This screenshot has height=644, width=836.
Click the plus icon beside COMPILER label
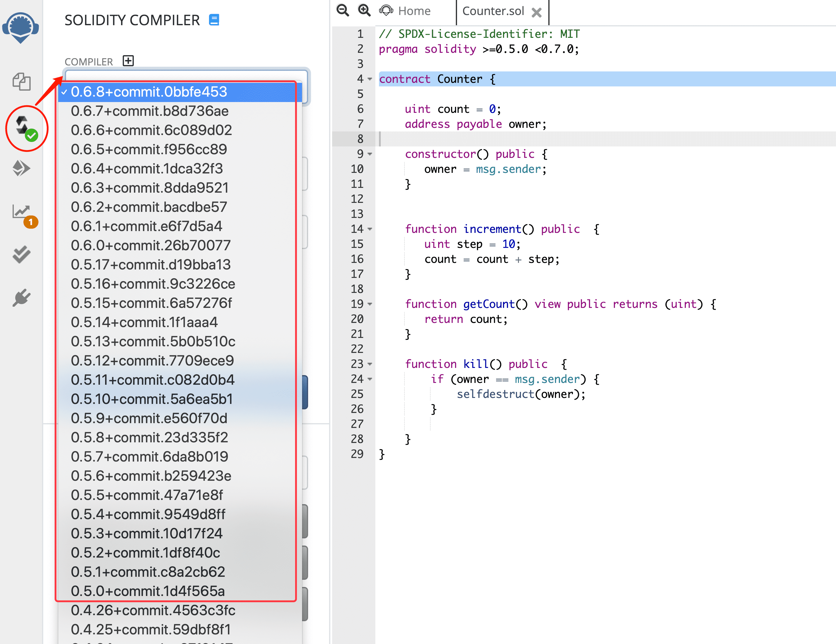tap(128, 61)
